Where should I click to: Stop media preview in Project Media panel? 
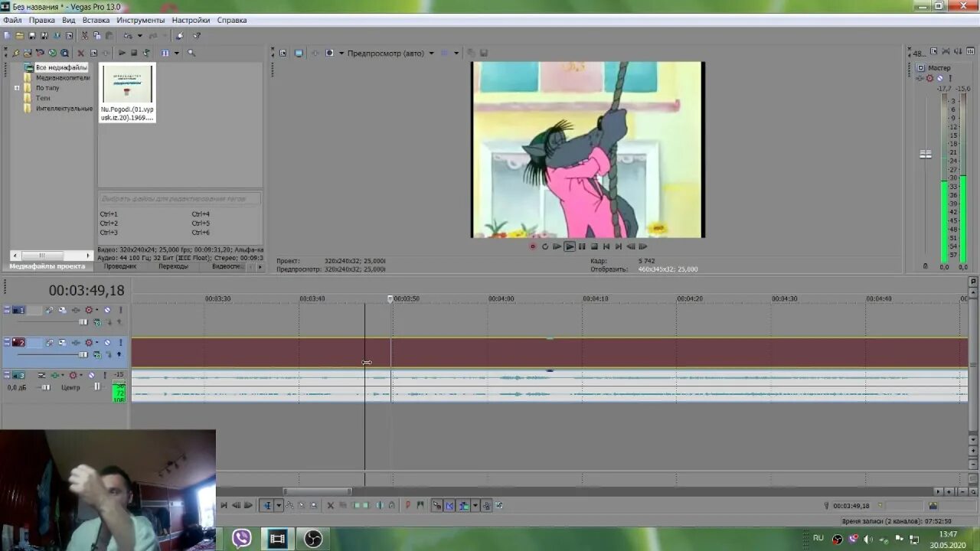134,53
